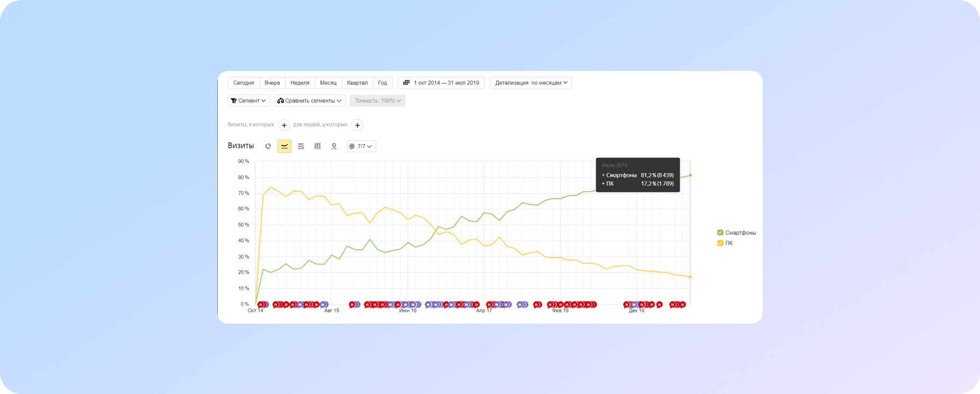The width and height of the screenshot is (980, 394).
Task: Click the Июль 2019 tooltip title
Action: [615, 165]
